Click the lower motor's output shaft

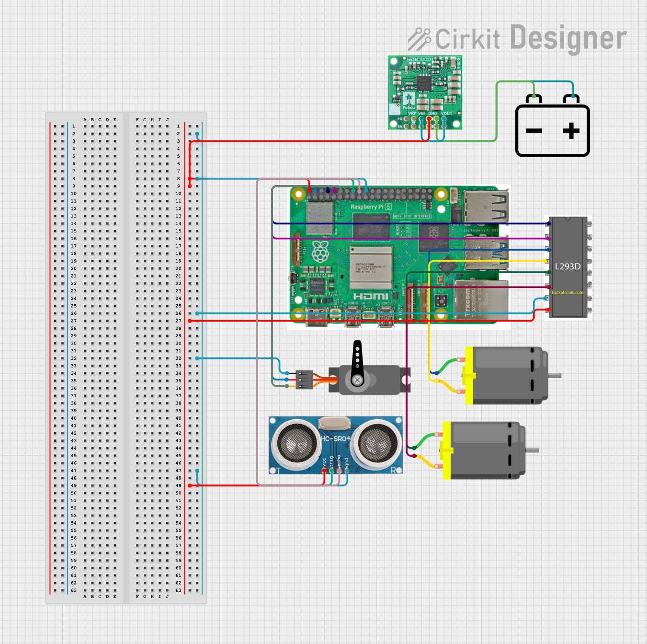533,450
